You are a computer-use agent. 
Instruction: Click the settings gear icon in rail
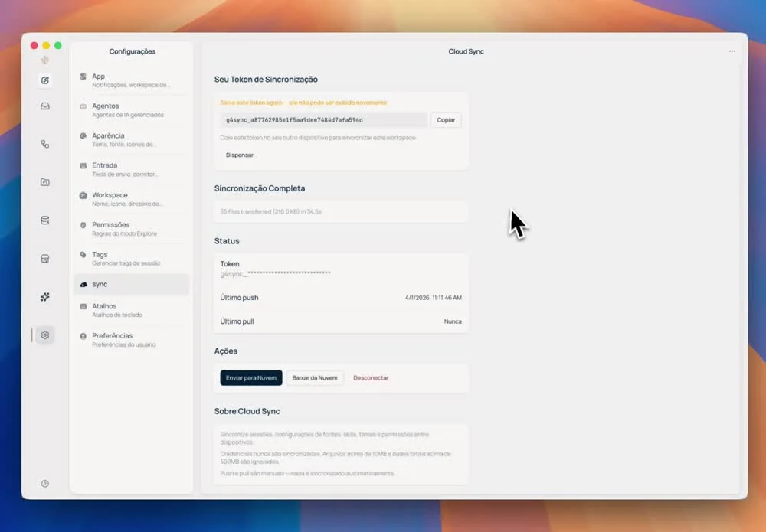[x=45, y=335]
